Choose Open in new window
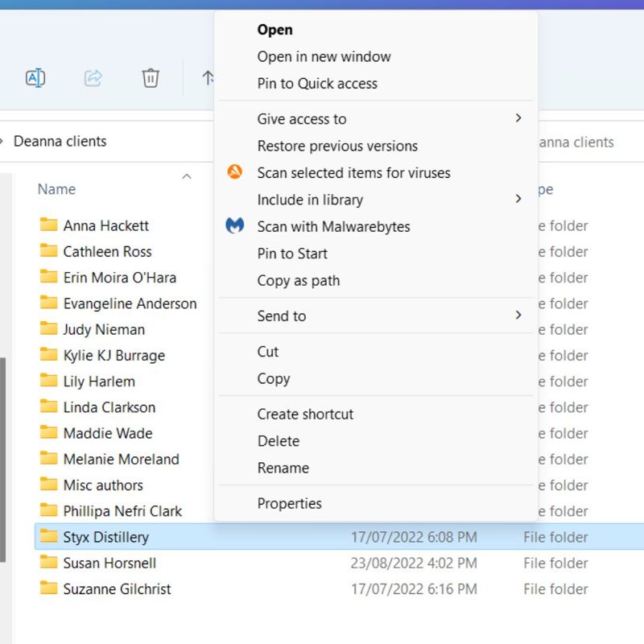 (324, 56)
